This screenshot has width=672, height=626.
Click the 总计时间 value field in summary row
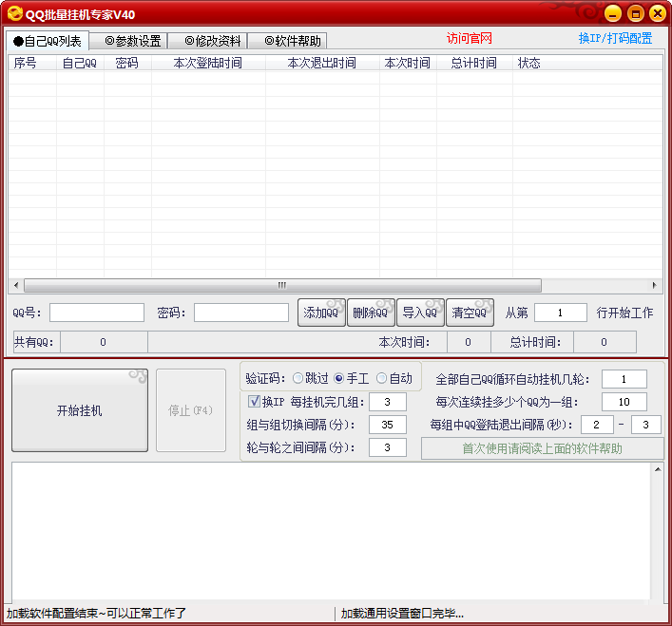coord(605,342)
